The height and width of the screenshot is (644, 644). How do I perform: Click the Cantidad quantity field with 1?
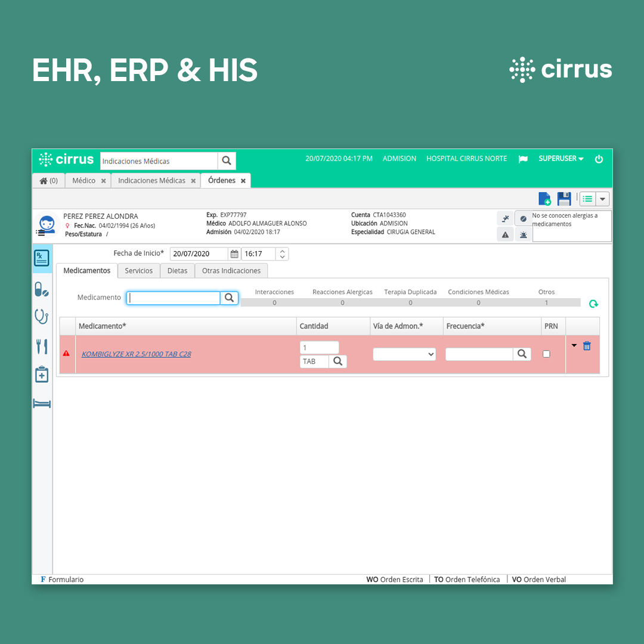coord(319,348)
